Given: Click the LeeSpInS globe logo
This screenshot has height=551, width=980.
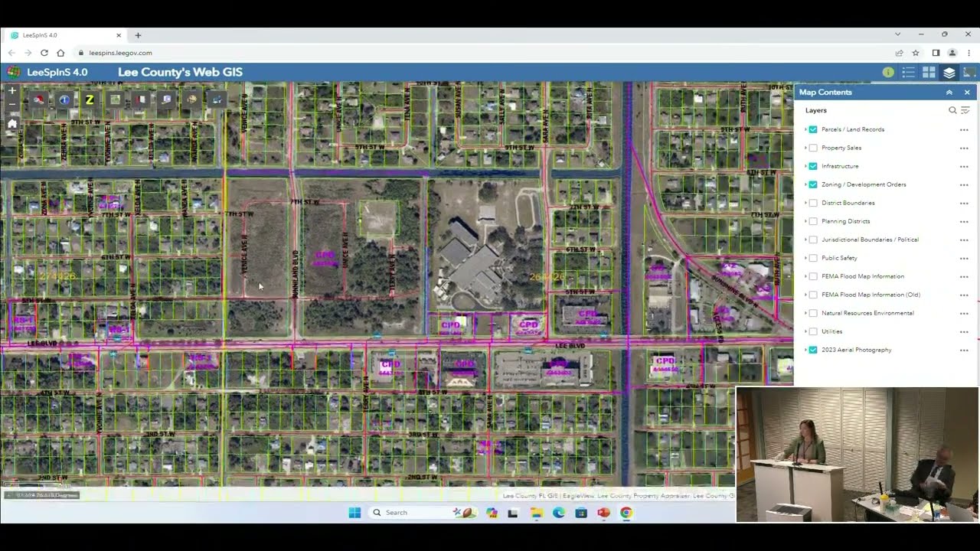Looking at the screenshot, I should click(x=13, y=73).
